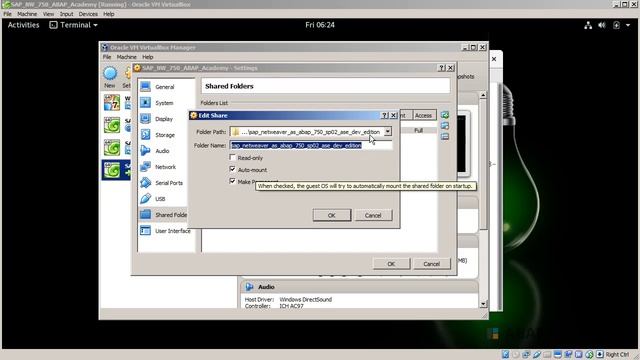This screenshot has width=640, height=360.
Task: Open the Devices menu
Action: tap(88, 14)
